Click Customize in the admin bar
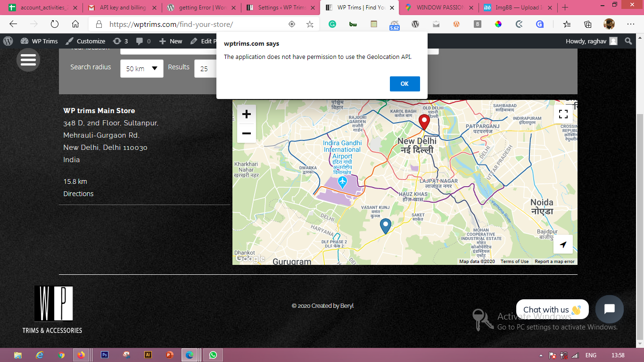Image resolution: width=644 pixels, height=362 pixels. pyautogui.click(x=85, y=41)
